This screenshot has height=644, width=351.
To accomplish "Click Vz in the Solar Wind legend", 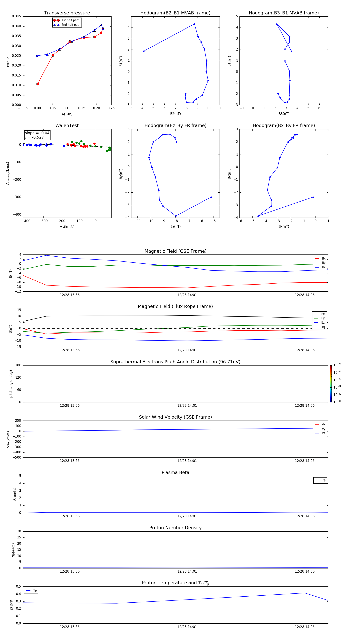I will (x=320, y=433).
